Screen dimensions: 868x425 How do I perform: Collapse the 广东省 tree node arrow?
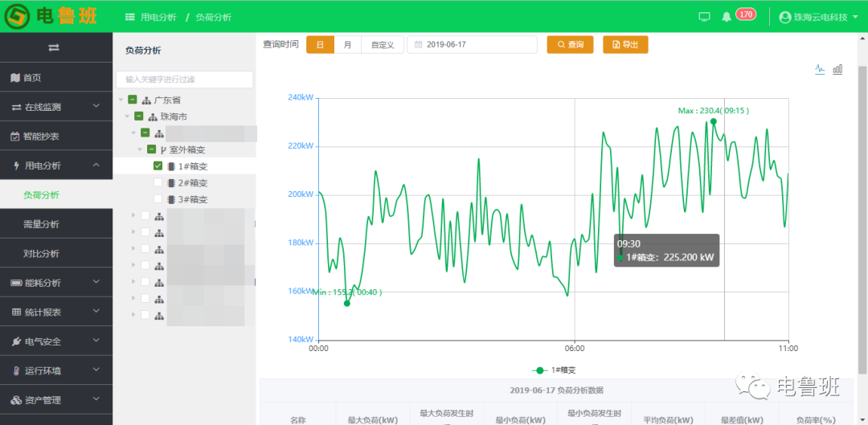click(121, 100)
